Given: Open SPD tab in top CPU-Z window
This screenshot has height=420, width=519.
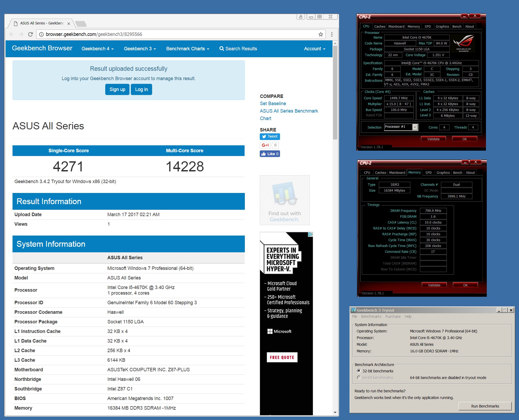Looking at the screenshot, I should tap(428, 26).
